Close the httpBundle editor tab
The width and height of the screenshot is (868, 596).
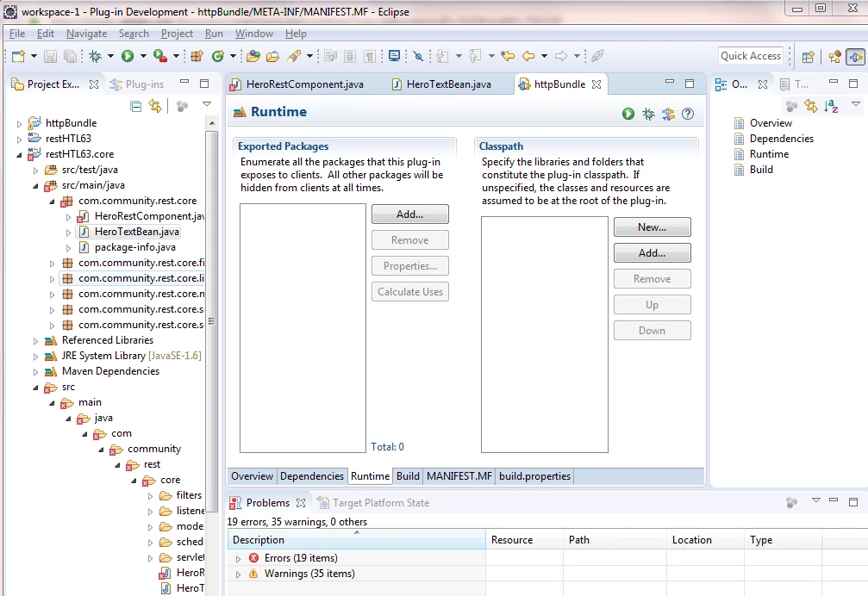(596, 84)
